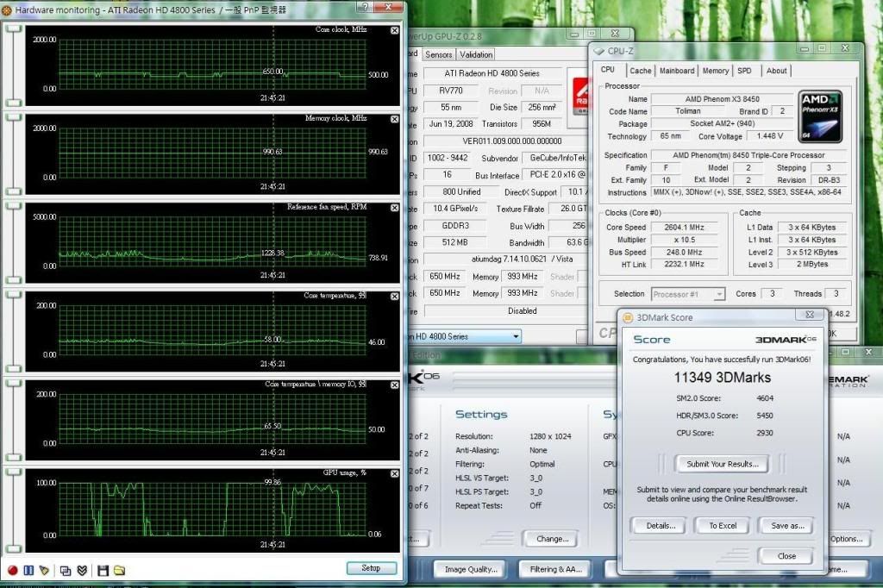Click the HDR/SM3.0 Score value '5450'
883x588 pixels.
coord(765,416)
